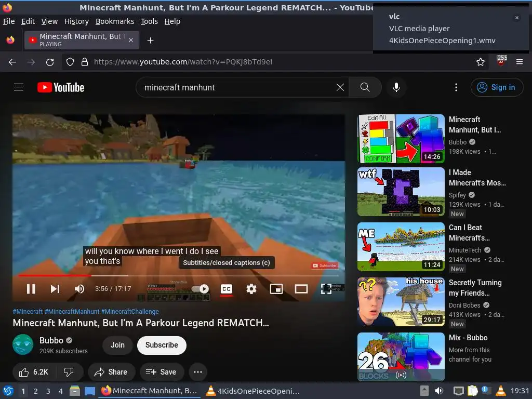Enable miniplayer mode
The image size is (532, 399).
276,289
